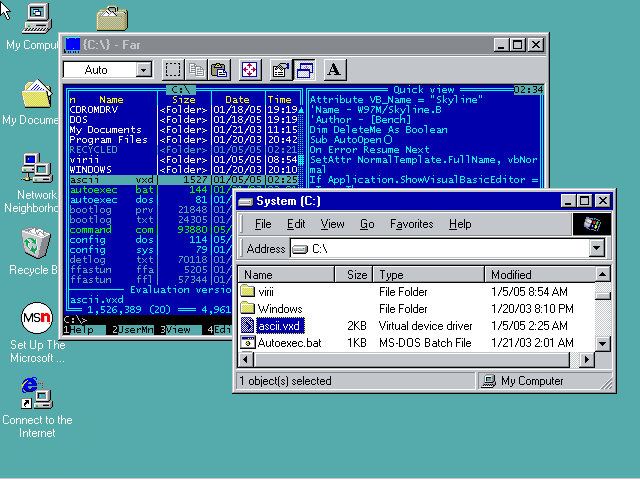Click the Mark (dotted selection) button in the Far toolbar
The width and height of the screenshot is (640, 480).
173,70
